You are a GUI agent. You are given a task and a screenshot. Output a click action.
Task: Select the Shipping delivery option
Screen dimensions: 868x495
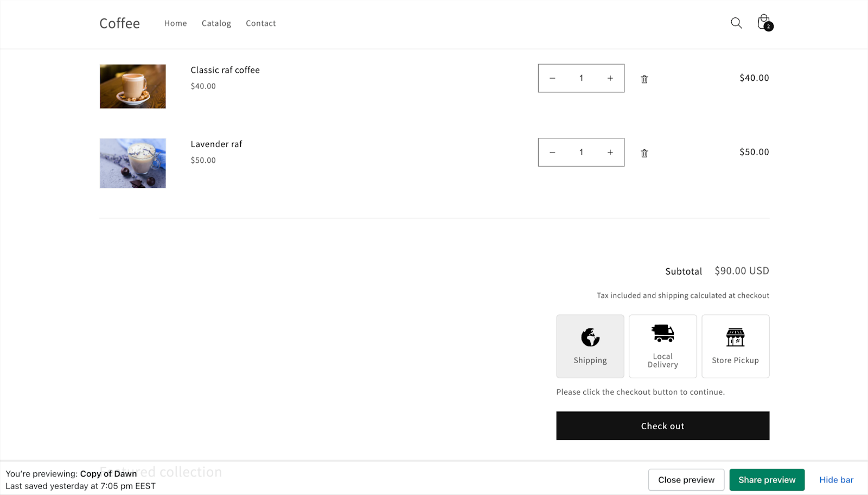(590, 346)
